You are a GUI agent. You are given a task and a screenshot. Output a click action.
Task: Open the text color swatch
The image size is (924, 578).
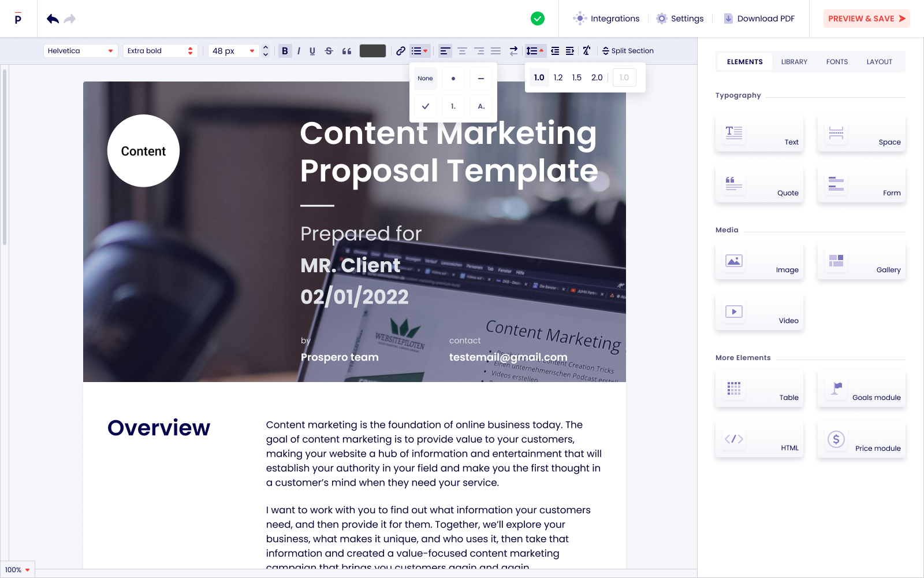point(372,51)
